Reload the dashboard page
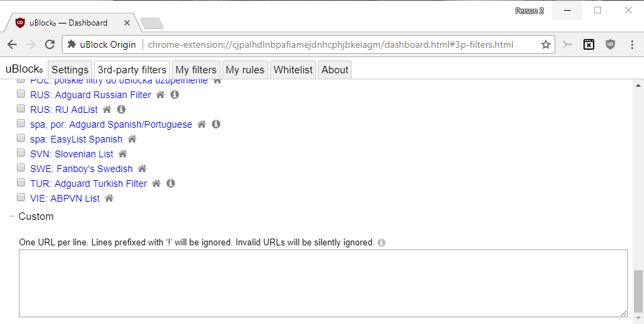644x324 pixels. pyautogui.click(x=50, y=45)
